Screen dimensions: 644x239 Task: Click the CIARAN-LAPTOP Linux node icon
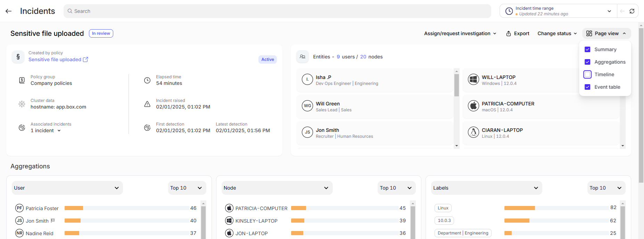pyautogui.click(x=473, y=133)
